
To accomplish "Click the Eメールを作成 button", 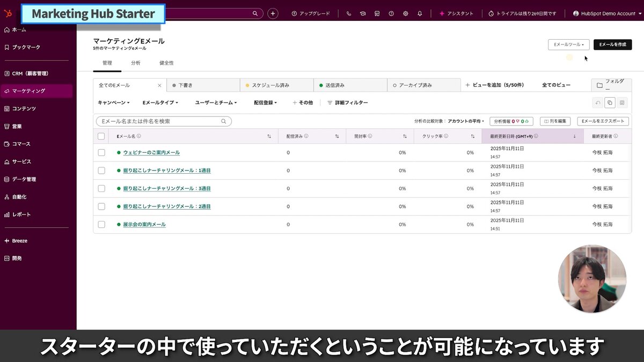I will tap(612, 45).
